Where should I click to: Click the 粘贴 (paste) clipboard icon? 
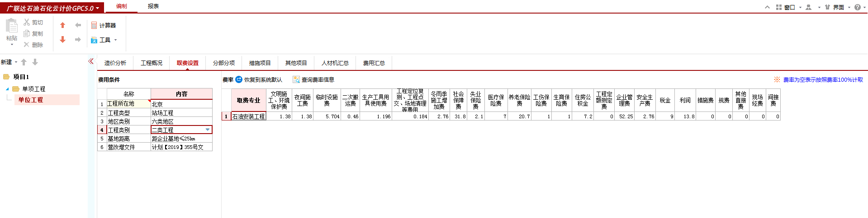pyautogui.click(x=11, y=26)
